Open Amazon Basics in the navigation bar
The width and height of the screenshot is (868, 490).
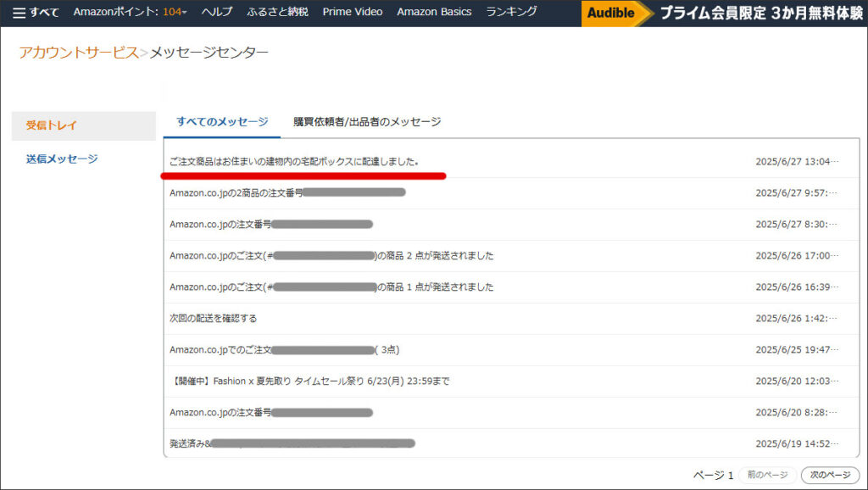pyautogui.click(x=434, y=12)
